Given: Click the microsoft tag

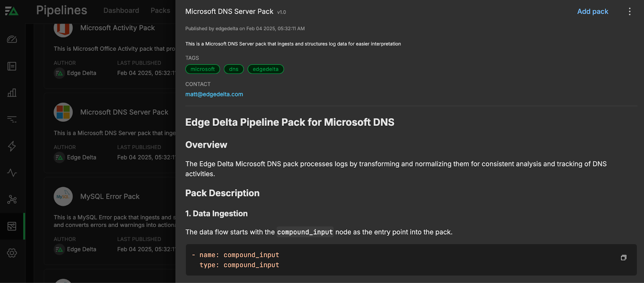Looking at the screenshot, I should [202, 69].
